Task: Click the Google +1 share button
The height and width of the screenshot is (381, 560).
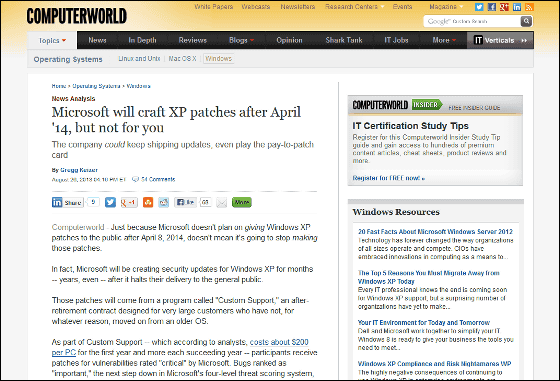Action: 129,202
